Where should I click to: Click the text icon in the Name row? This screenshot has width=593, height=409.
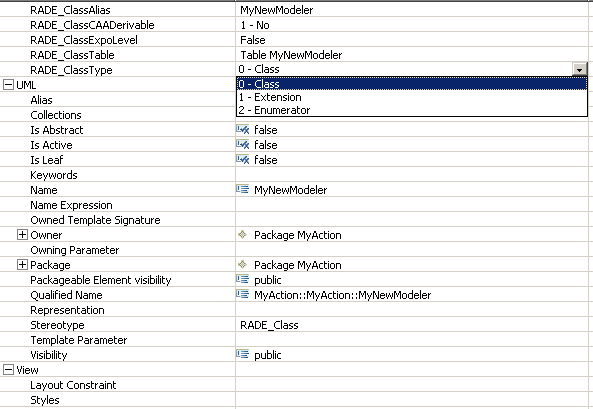243,189
